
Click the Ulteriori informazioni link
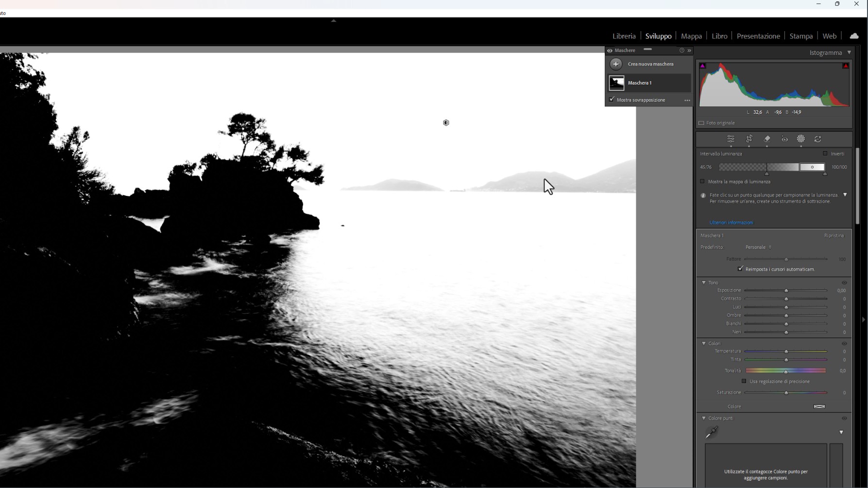click(732, 222)
